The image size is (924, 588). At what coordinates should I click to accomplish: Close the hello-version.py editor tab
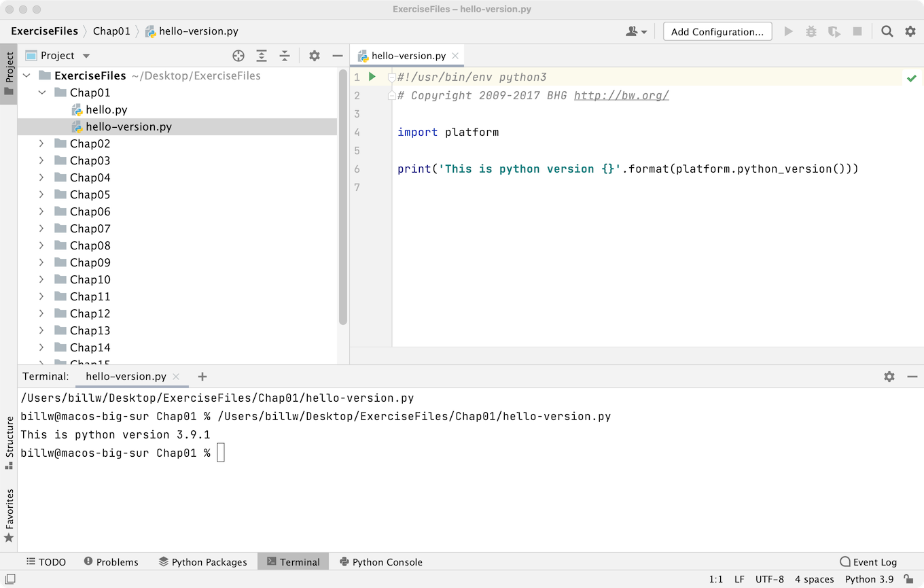(x=455, y=56)
